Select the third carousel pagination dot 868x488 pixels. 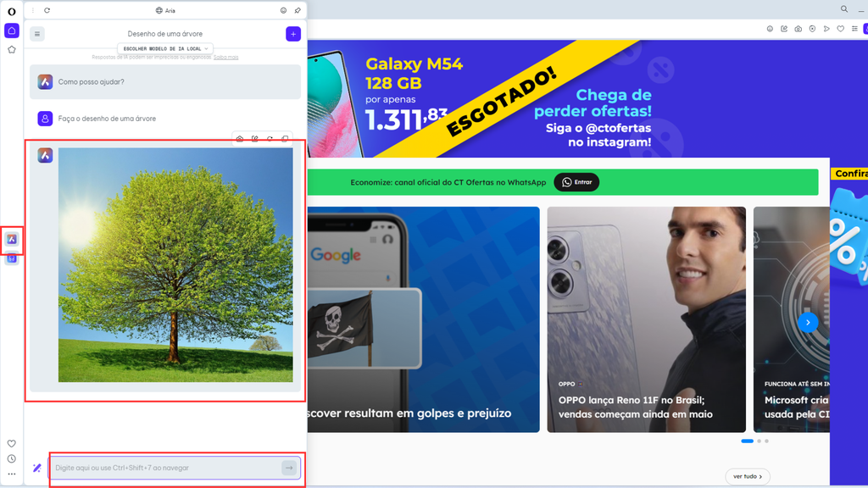point(766,441)
